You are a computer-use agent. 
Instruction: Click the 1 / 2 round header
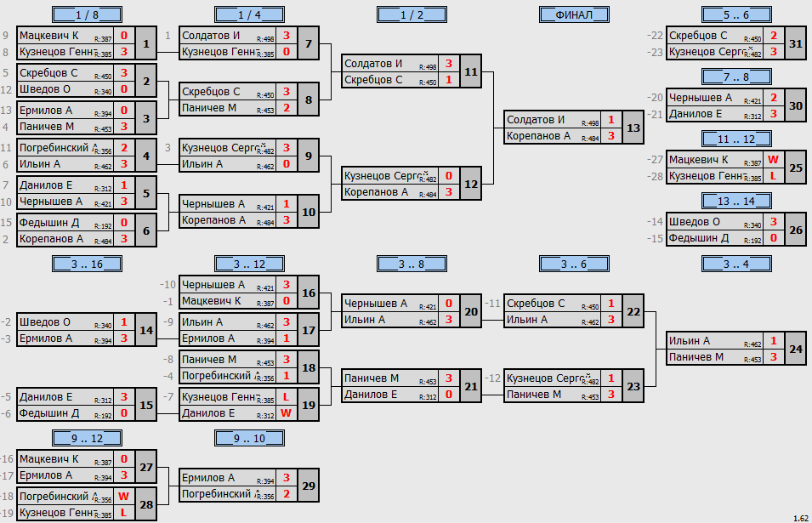click(x=412, y=14)
